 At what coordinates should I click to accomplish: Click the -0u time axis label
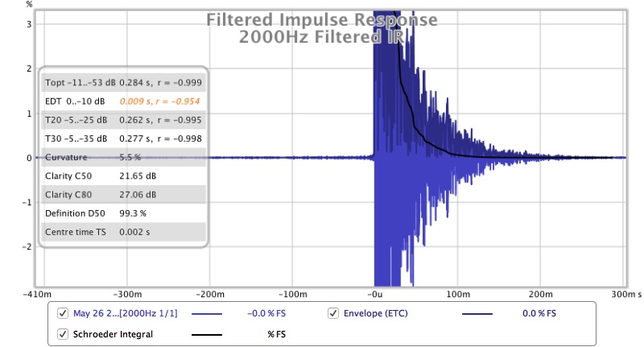pos(374,294)
